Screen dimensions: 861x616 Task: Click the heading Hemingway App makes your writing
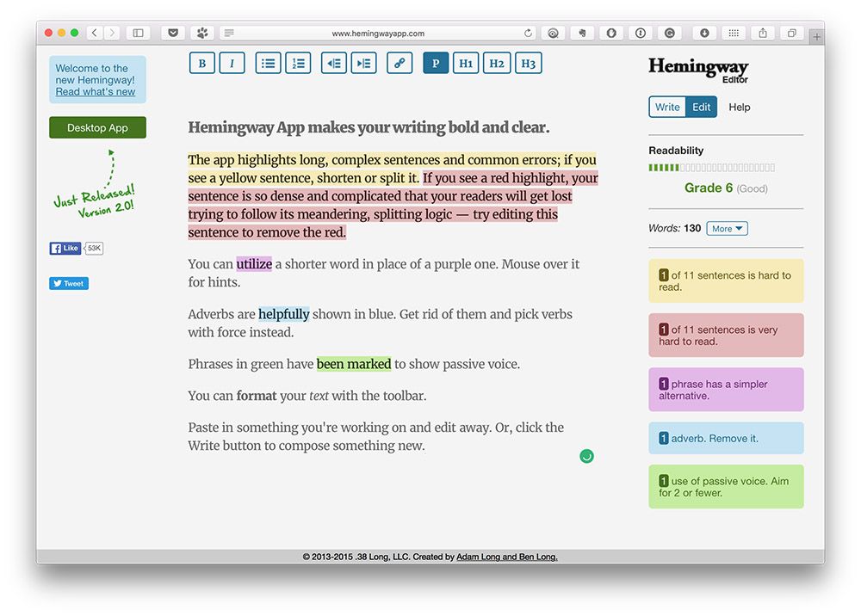[x=369, y=127]
